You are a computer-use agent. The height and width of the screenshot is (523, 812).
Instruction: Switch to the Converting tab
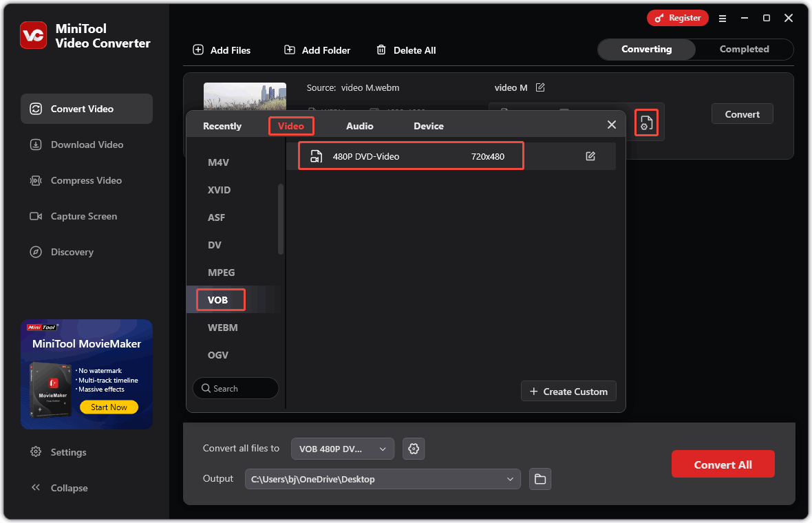tap(646, 49)
